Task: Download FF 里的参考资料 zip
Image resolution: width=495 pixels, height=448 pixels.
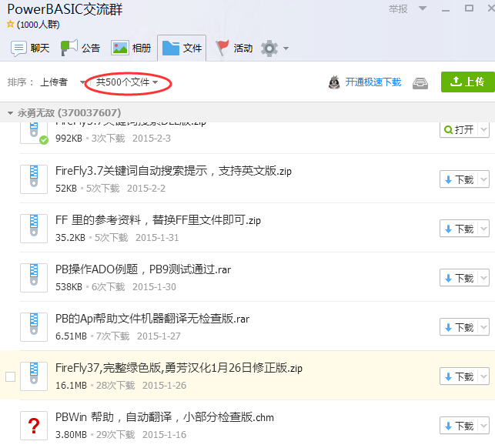Action: pyautogui.click(x=459, y=229)
